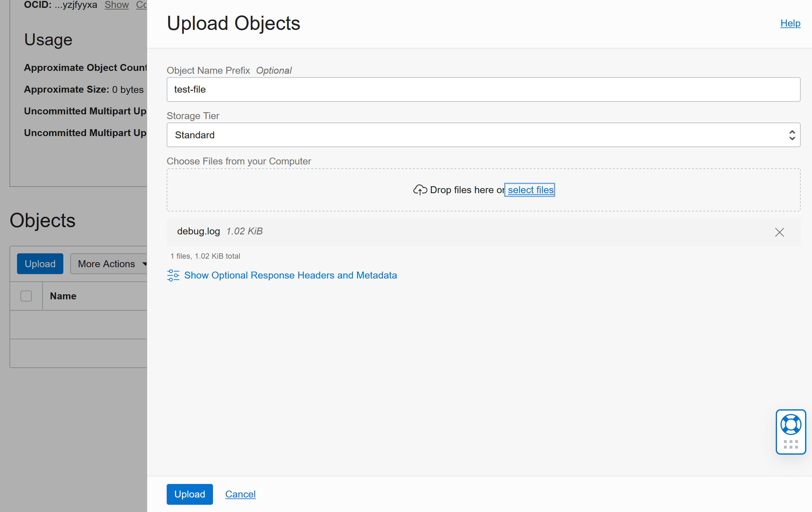Open the support lifebuoy help widget
This screenshot has height=512, width=812.
click(791, 424)
